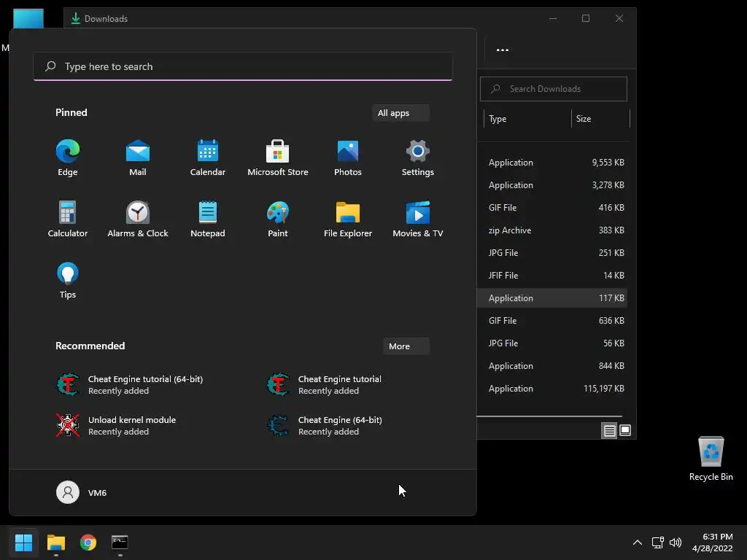
Task: Open the Command Prompt taskbar icon
Action: coord(120,542)
